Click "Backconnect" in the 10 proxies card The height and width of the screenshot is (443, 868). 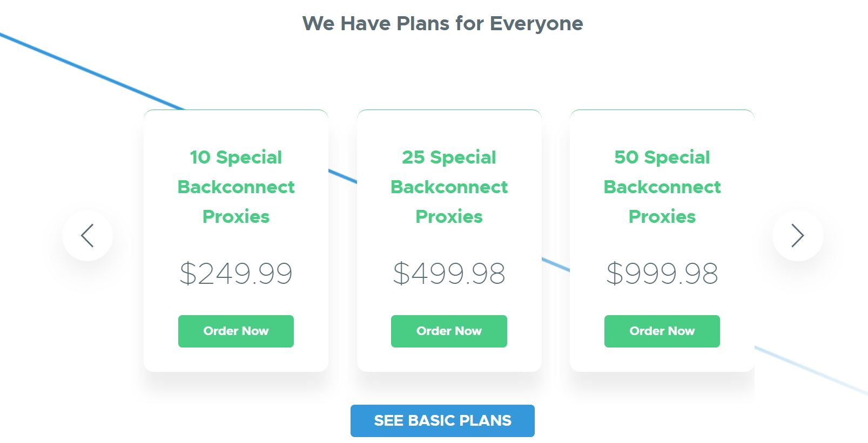[236, 187]
